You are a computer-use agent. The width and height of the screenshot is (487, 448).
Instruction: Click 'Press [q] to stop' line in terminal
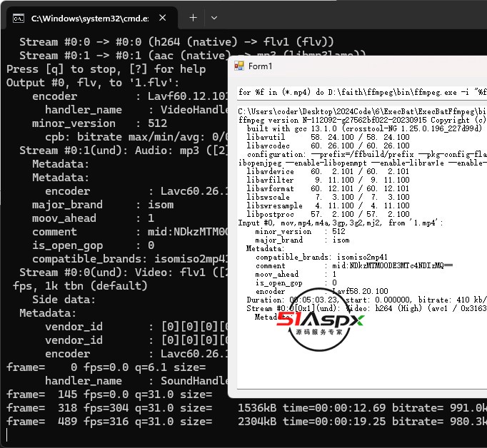106,69
